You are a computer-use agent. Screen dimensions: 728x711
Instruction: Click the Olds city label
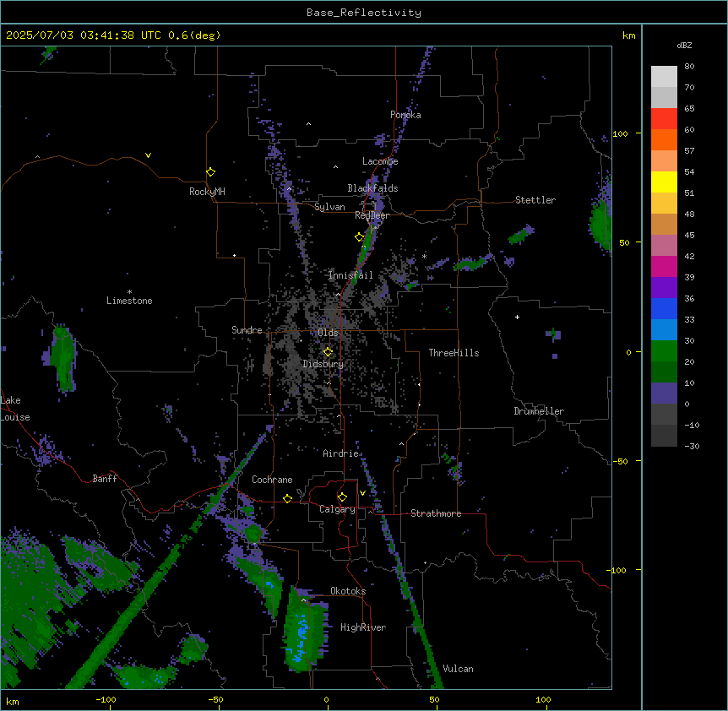[328, 333]
